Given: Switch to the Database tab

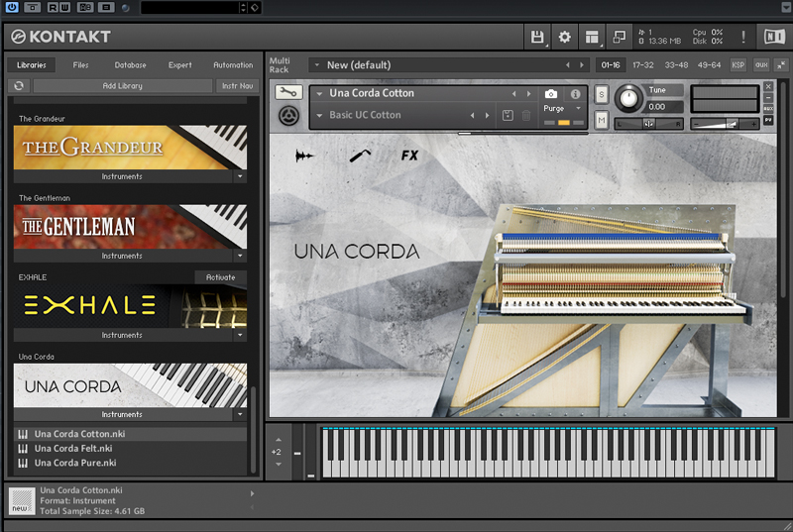Looking at the screenshot, I should tap(130, 64).
